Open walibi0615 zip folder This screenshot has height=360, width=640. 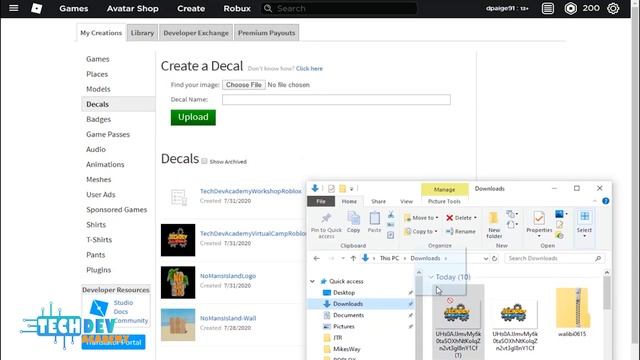572,312
